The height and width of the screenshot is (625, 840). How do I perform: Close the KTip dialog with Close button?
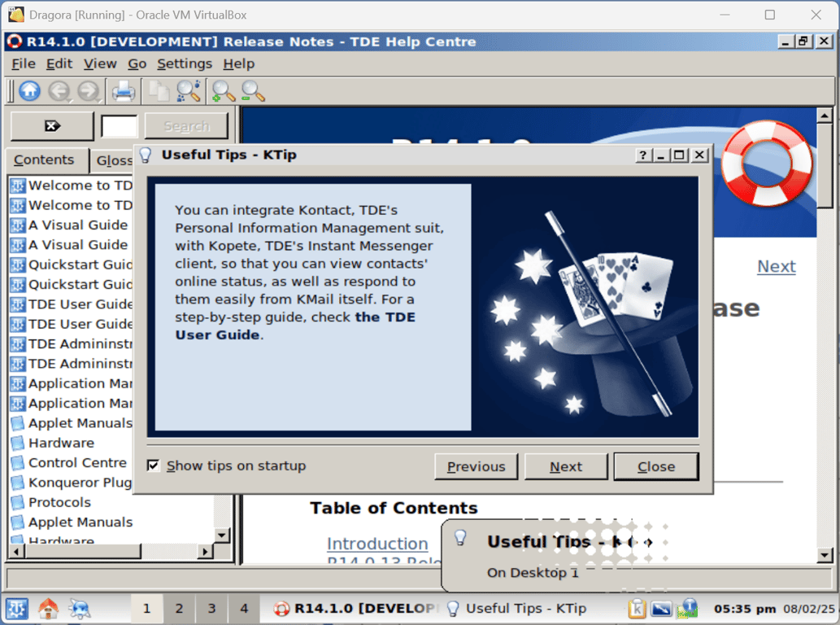point(656,466)
